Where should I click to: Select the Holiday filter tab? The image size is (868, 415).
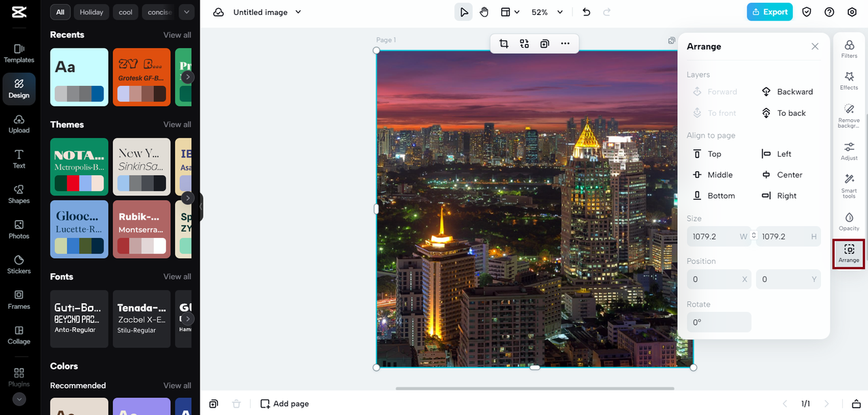point(91,12)
